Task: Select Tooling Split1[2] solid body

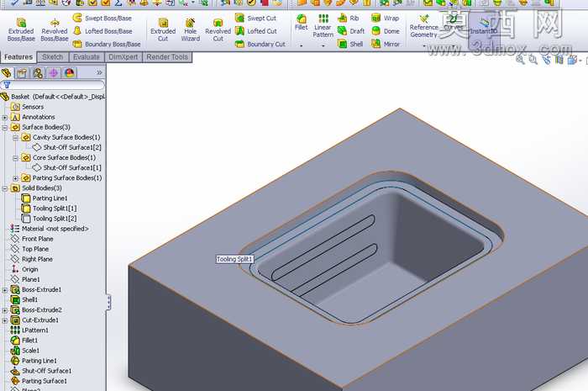Action: 49,219
